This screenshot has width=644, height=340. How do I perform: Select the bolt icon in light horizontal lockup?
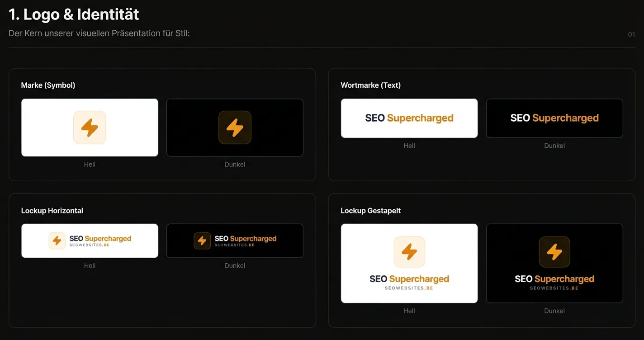(57, 241)
